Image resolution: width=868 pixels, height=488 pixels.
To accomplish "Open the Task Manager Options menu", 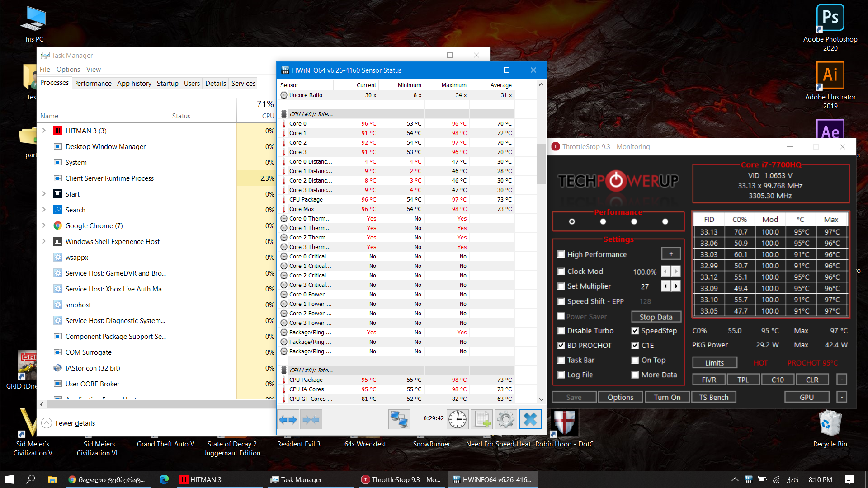I will tap(68, 70).
